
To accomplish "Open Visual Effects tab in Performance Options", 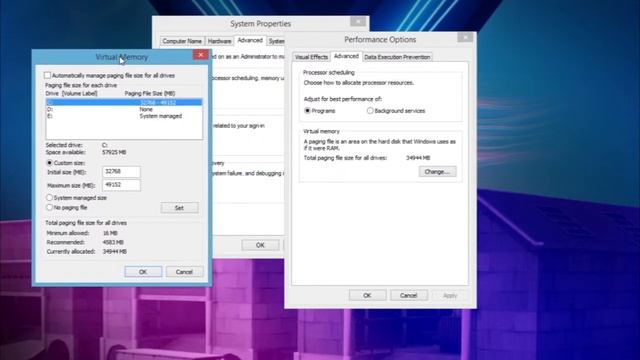I will pyautogui.click(x=311, y=57).
